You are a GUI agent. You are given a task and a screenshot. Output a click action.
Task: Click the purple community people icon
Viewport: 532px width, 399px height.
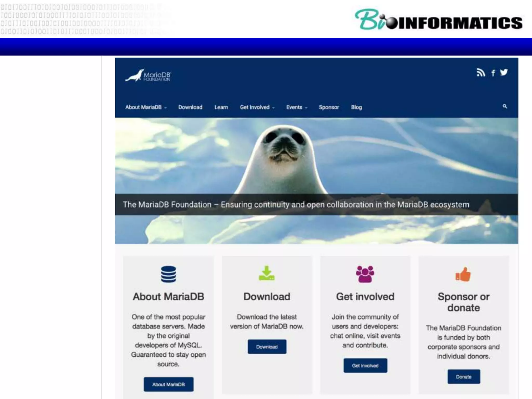click(365, 274)
